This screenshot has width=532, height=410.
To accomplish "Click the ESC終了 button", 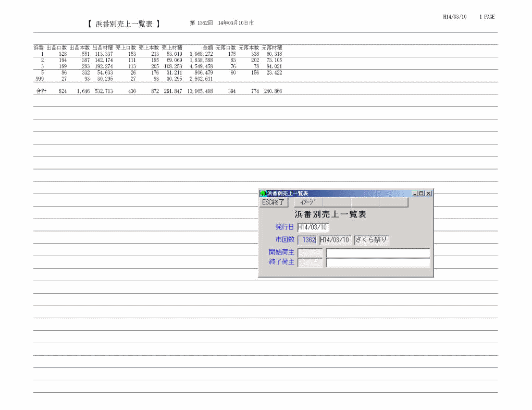I will [x=274, y=202].
